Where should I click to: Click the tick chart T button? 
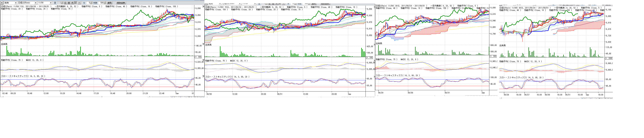[79, 3]
